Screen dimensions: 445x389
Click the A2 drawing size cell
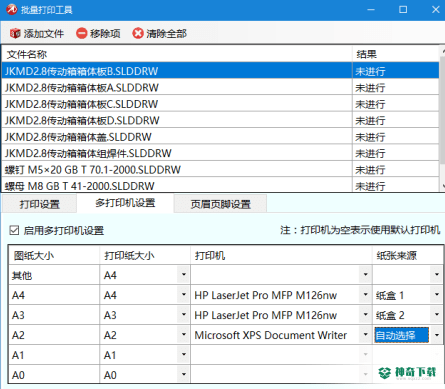pos(54,335)
